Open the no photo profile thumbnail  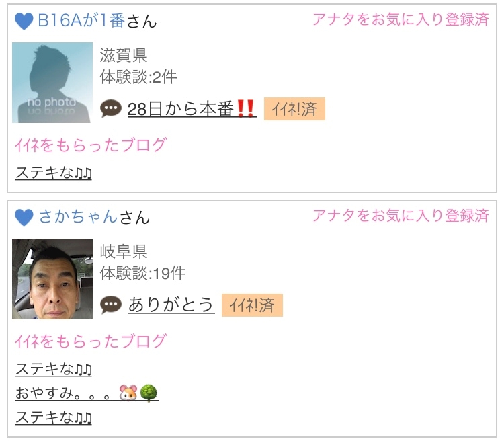(x=52, y=83)
